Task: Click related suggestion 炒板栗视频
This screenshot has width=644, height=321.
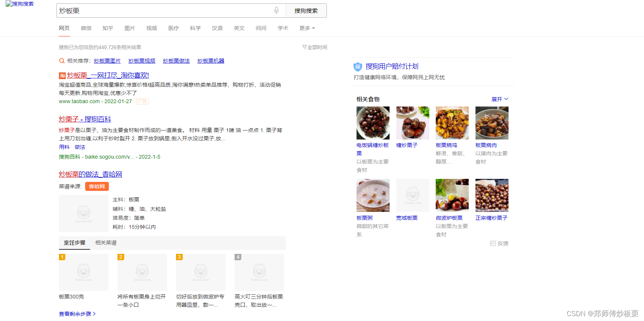Action: [x=142, y=61]
